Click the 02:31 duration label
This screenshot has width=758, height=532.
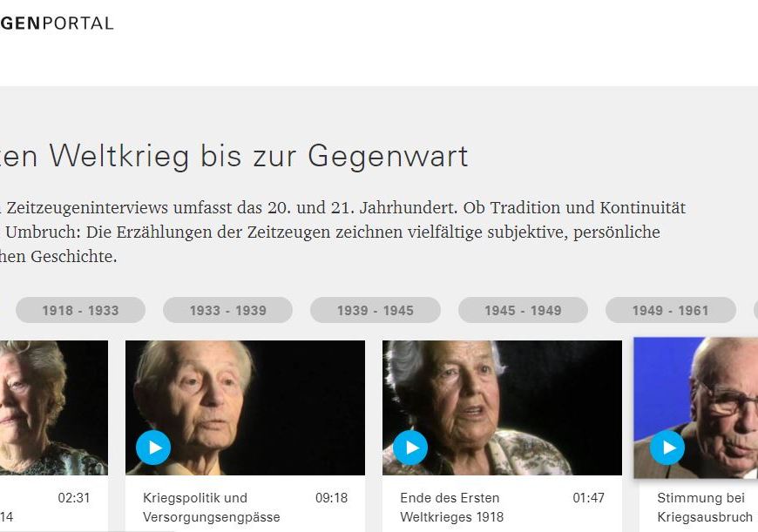pos(74,498)
